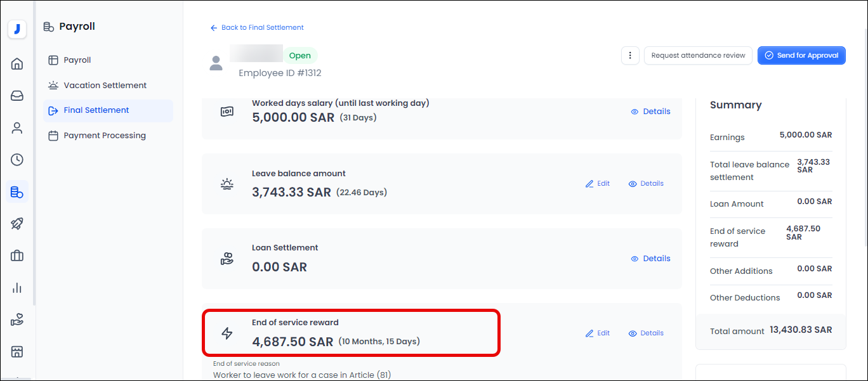Open the reports bar-chart icon

[16, 288]
